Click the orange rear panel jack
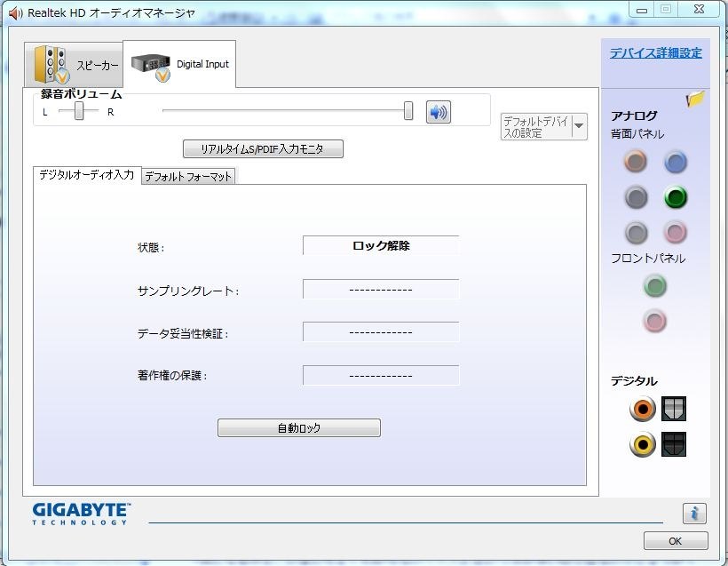Viewport: 728px width, 566px height. click(636, 161)
